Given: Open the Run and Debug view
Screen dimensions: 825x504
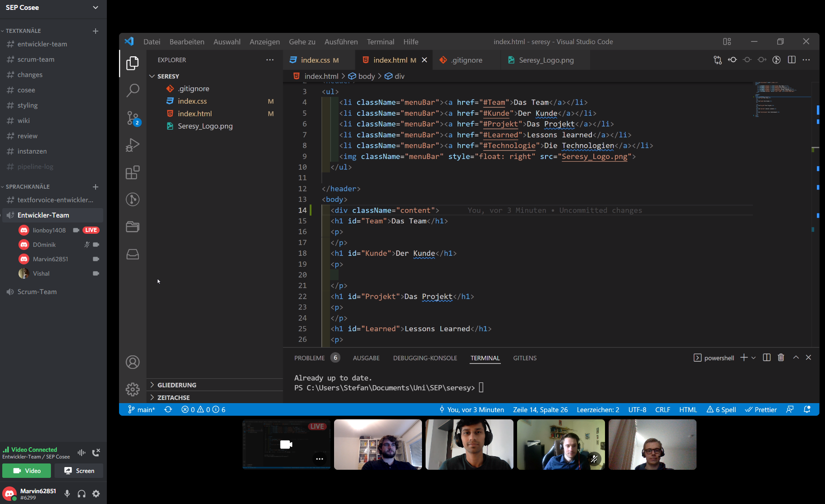Looking at the screenshot, I should coord(133,145).
